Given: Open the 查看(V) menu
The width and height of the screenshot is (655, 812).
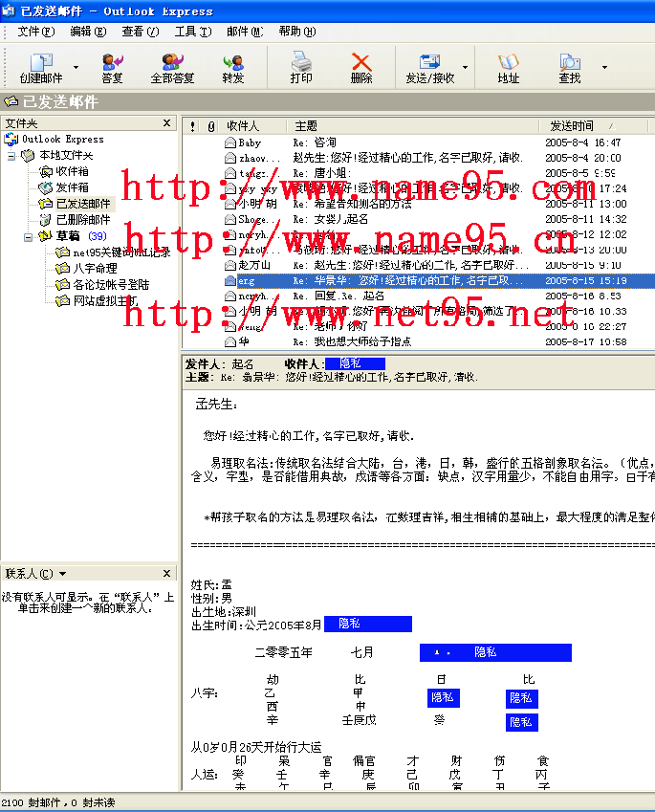Looking at the screenshot, I should click(141, 32).
